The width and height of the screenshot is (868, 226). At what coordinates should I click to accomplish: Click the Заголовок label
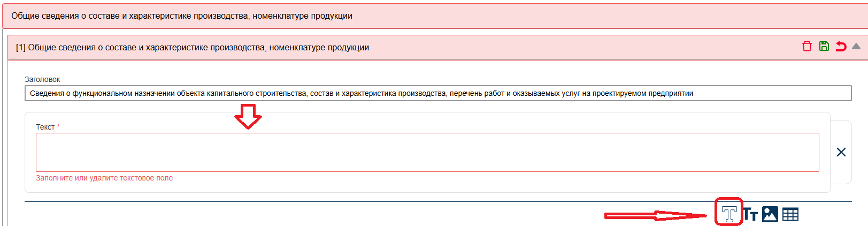coord(42,79)
